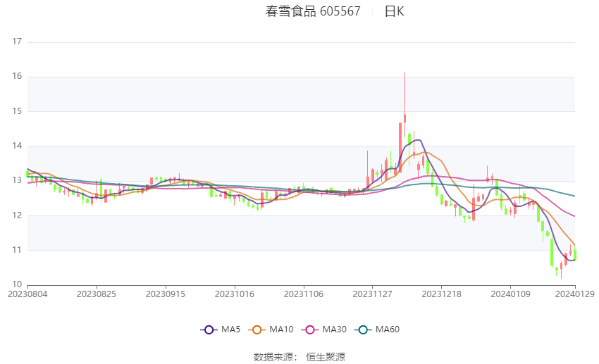The height and width of the screenshot is (364, 599).
Task: Click the y-axis value 14
Action: click(17, 146)
